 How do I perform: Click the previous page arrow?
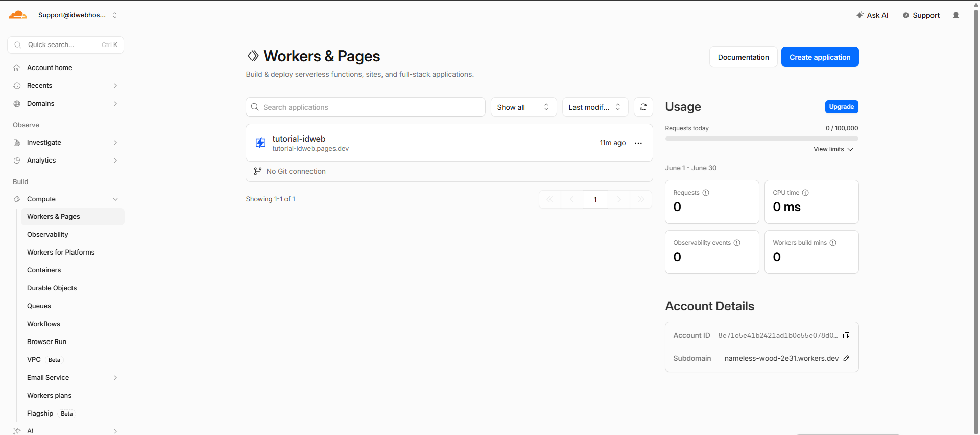[572, 199]
